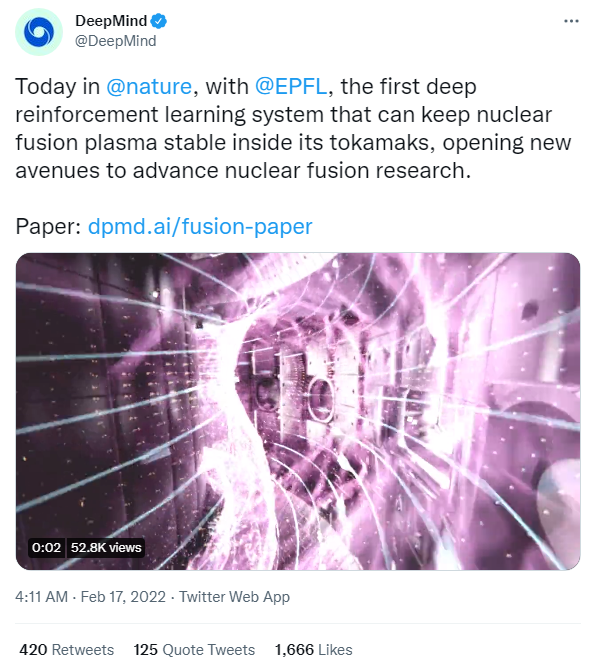This screenshot has height=666, width=595.
Task: Open the 4:11 AM tweet timestamp link
Action: tap(42, 597)
